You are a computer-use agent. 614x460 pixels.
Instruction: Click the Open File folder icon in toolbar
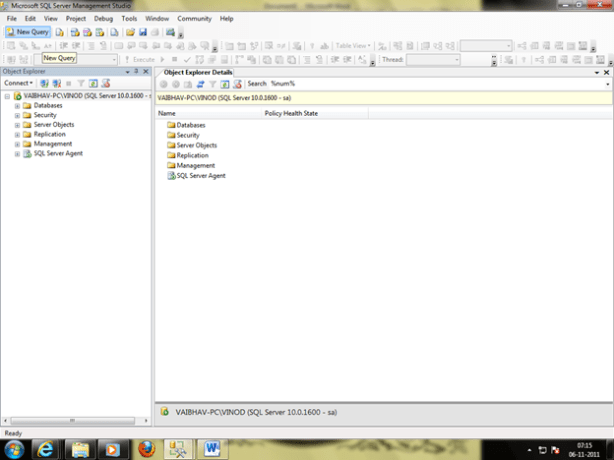(131, 32)
